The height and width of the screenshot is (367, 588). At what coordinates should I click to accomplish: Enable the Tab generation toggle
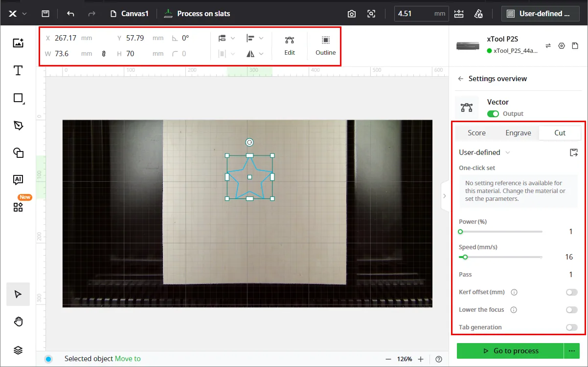pos(571,327)
